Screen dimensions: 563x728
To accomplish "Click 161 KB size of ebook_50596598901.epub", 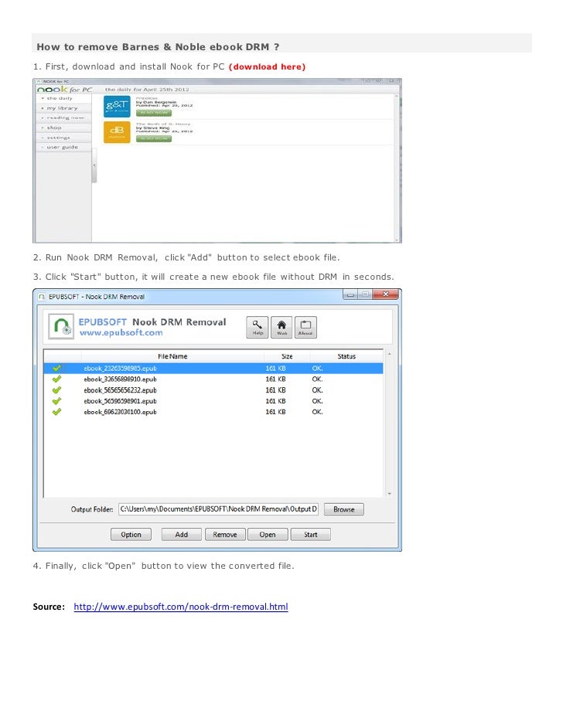I will pos(275,400).
